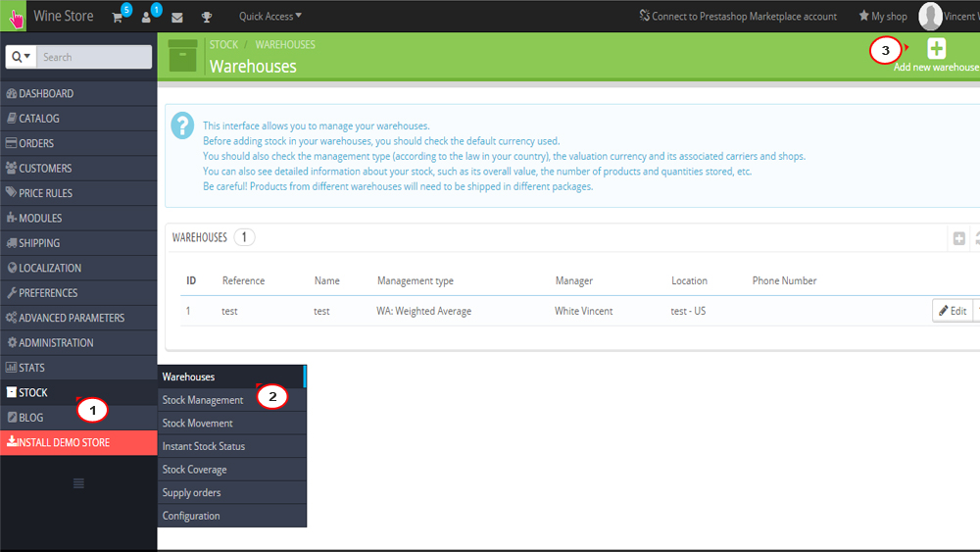Select Stock Coverage in the submenu
Image resolution: width=980 pixels, height=552 pixels.
click(231, 470)
